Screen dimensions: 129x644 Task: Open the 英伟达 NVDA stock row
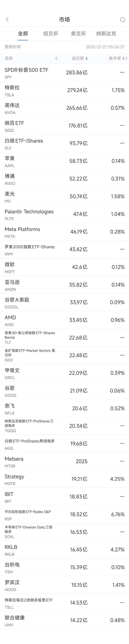point(64,108)
